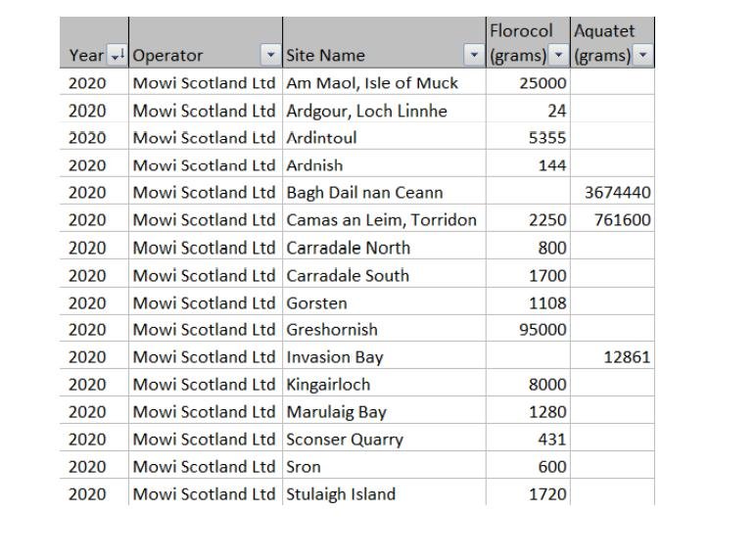Select the Kingairloch site name cell

328,385
